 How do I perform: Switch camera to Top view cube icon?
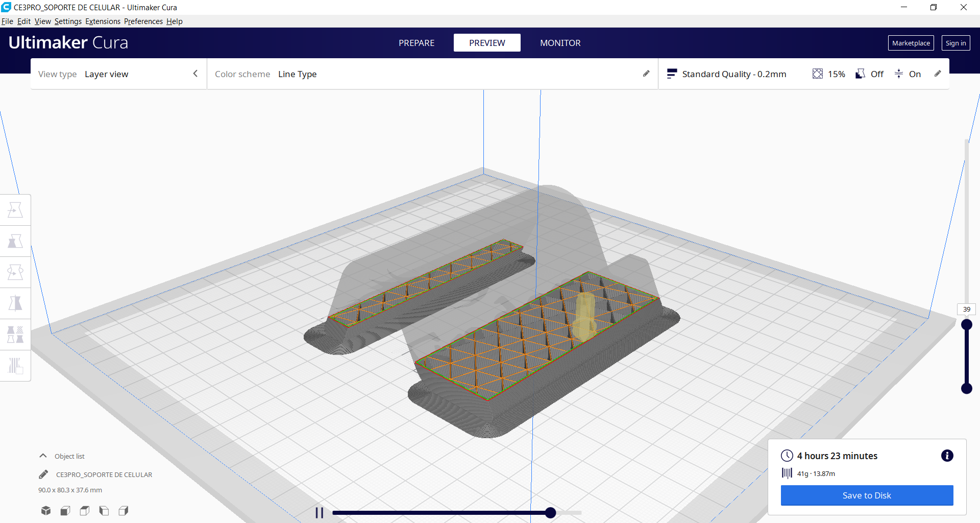point(84,510)
